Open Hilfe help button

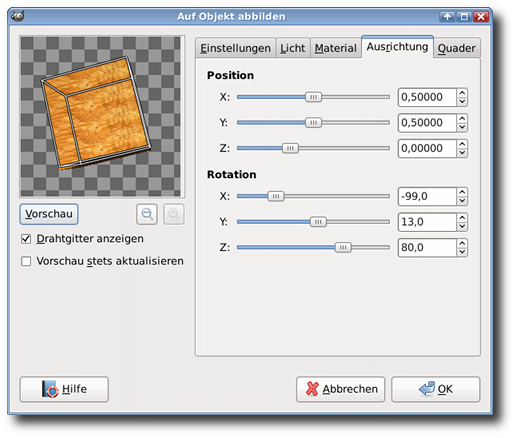(64, 389)
